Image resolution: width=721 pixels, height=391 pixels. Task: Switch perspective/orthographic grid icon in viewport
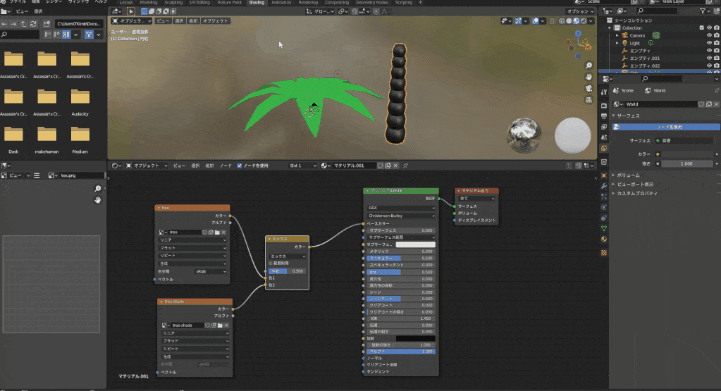coord(589,100)
